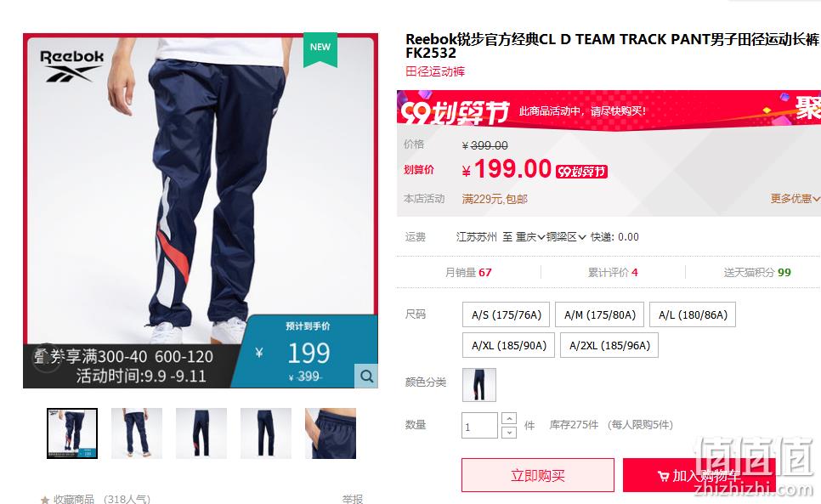
Task: Decrease quantity with down arrow
Action: tap(509, 432)
